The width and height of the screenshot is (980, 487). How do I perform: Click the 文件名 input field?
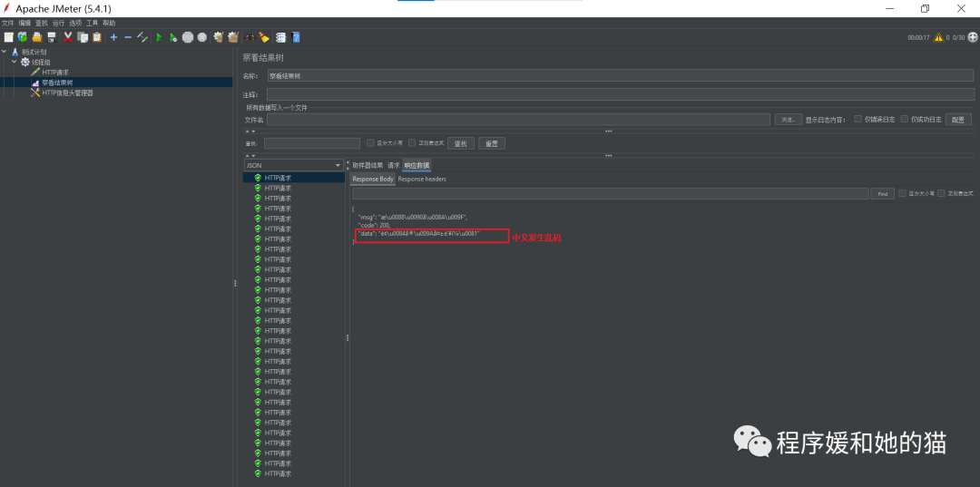point(518,119)
